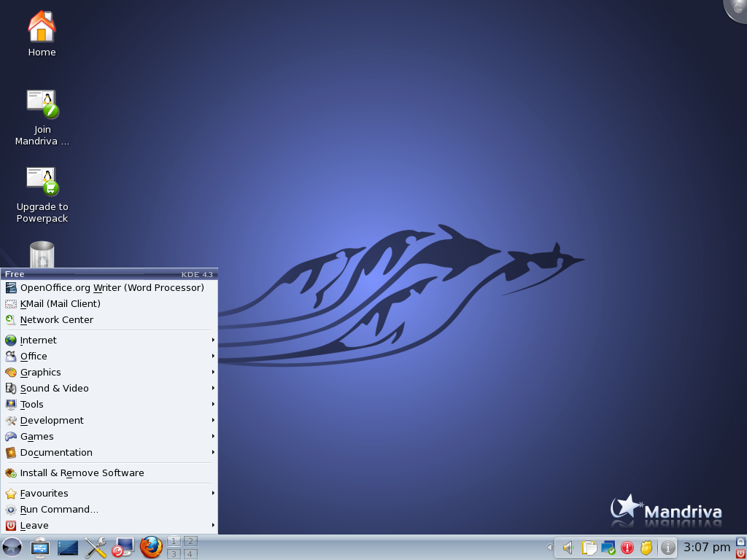Launch OpenOffice.org Writer from the menu
This screenshot has width=747, height=560.
[x=112, y=288]
